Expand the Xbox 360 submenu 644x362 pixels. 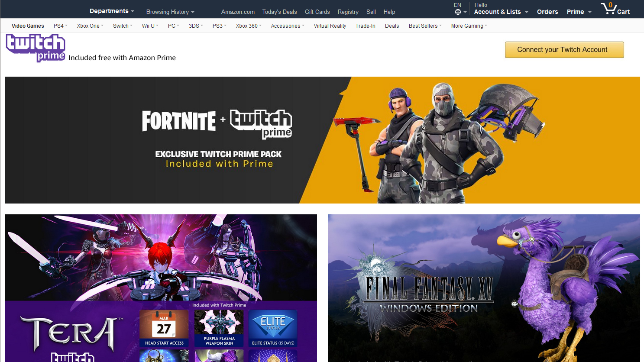[249, 26]
